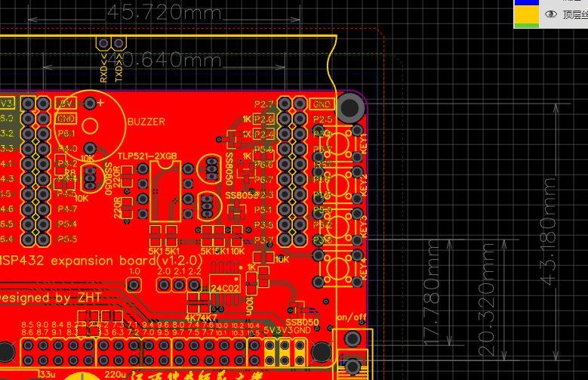Select the 17.780mm vertical dimension
The image size is (588, 380).
coord(431,292)
